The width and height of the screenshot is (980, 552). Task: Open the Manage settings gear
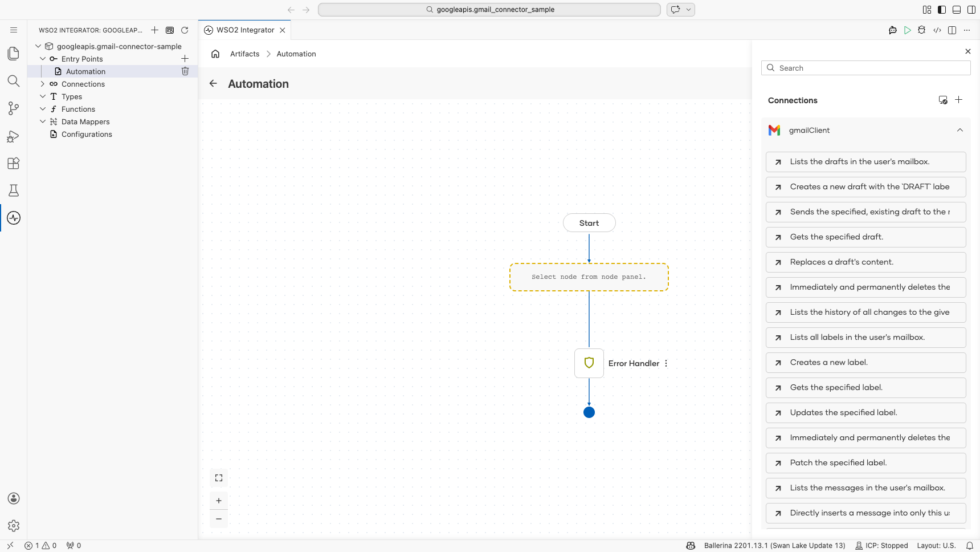pyautogui.click(x=14, y=526)
